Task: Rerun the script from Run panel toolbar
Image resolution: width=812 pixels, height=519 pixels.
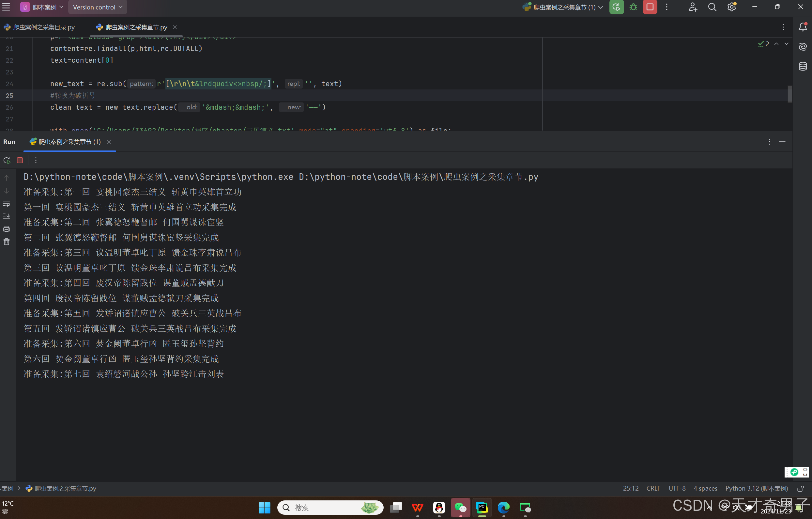Action: click(x=7, y=160)
